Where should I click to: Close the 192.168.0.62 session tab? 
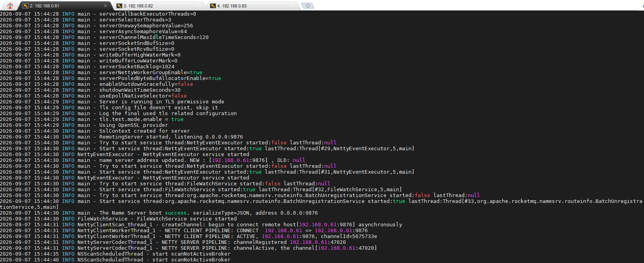point(199,6)
